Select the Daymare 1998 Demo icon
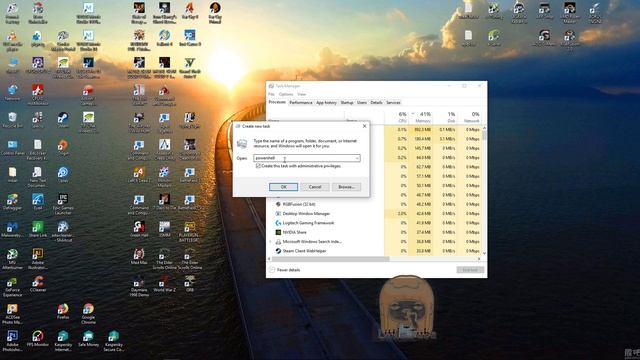 click(x=139, y=287)
